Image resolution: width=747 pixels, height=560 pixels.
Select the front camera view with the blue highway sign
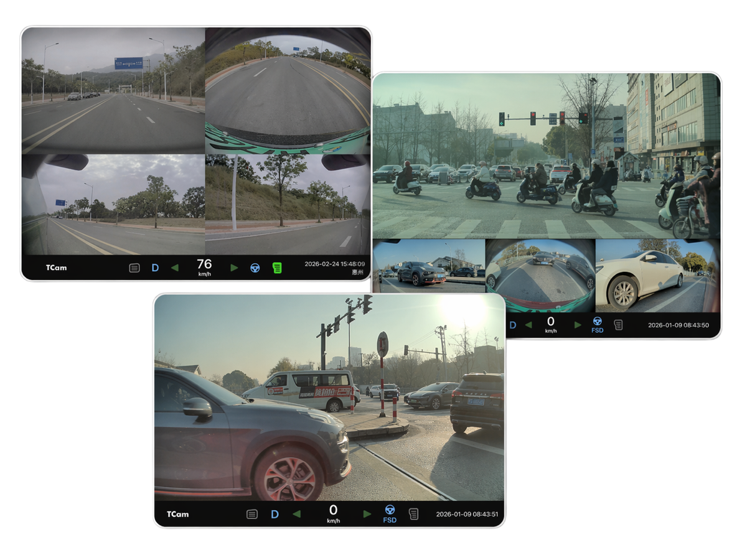click(x=113, y=90)
